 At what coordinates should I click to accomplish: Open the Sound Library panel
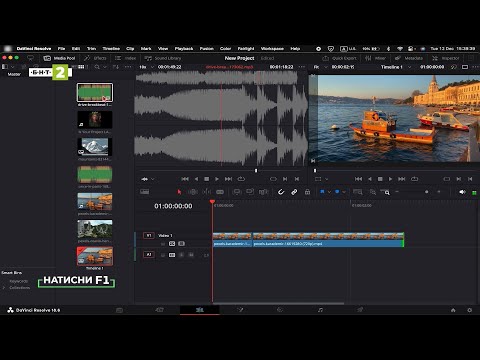pos(163,58)
